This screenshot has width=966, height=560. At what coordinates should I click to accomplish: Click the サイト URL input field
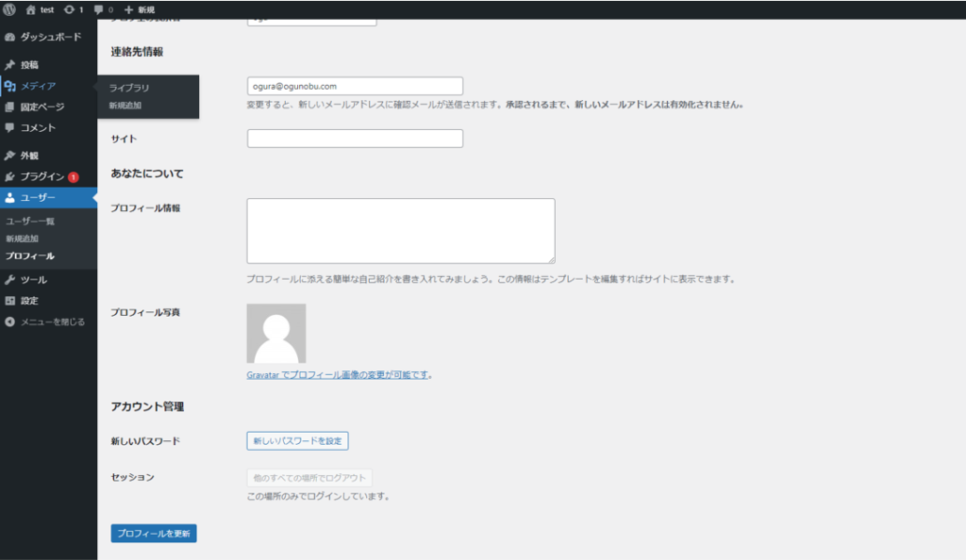click(x=355, y=139)
